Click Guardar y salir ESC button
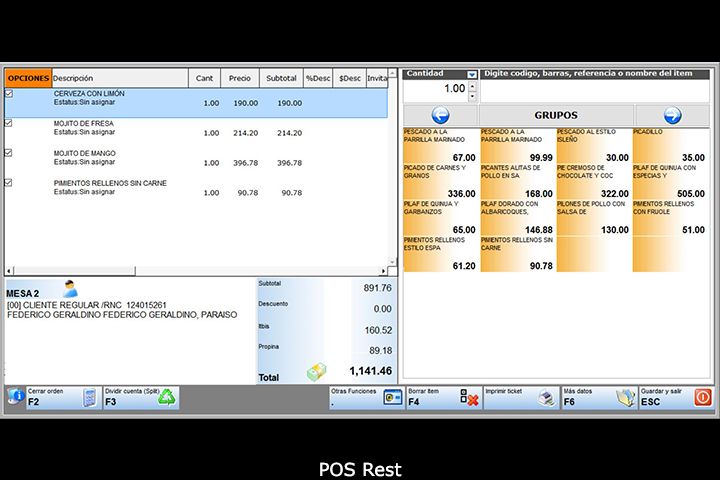 tap(675, 397)
